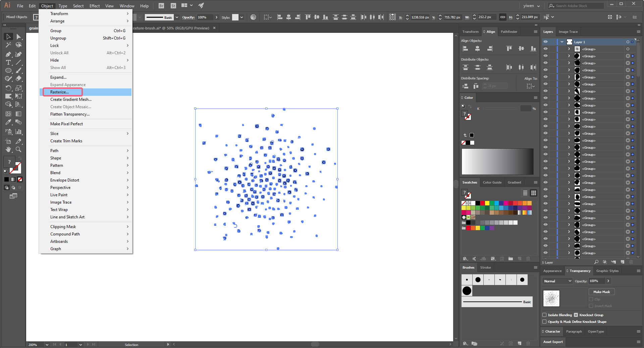Click Vertical Align Top in Align panel
644x348 pixels.
509,49
